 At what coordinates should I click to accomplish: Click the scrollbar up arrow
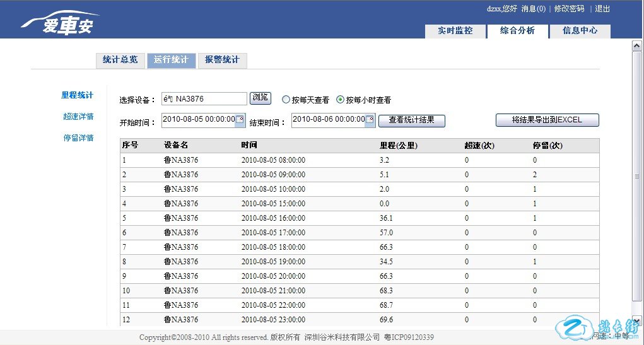pyautogui.click(x=636, y=46)
